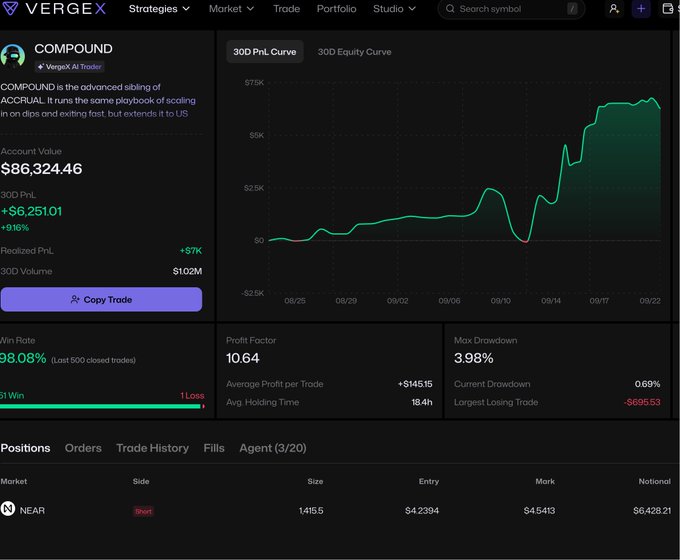This screenshot has height=560, width=680.
Task: Click the Max Drawdown value 3.98%
Action: [x=474, y=358]
